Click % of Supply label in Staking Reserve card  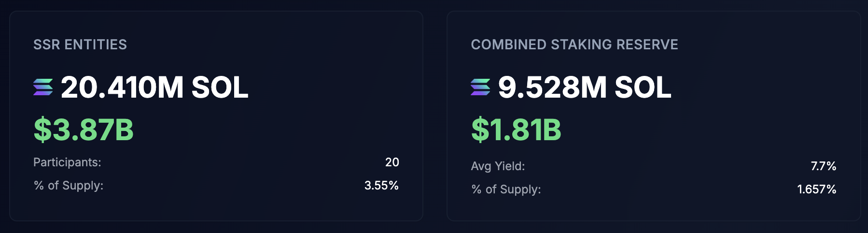[506, 189]
